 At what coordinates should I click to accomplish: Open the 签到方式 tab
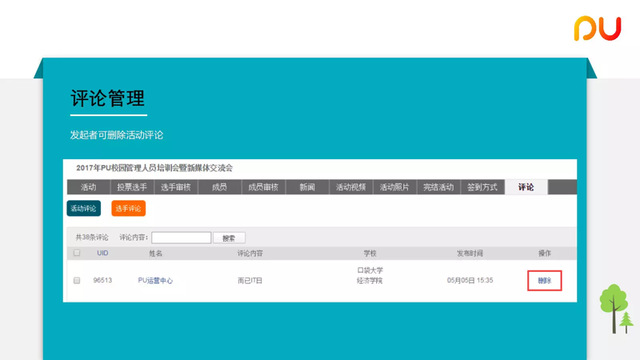coord(482,187)
